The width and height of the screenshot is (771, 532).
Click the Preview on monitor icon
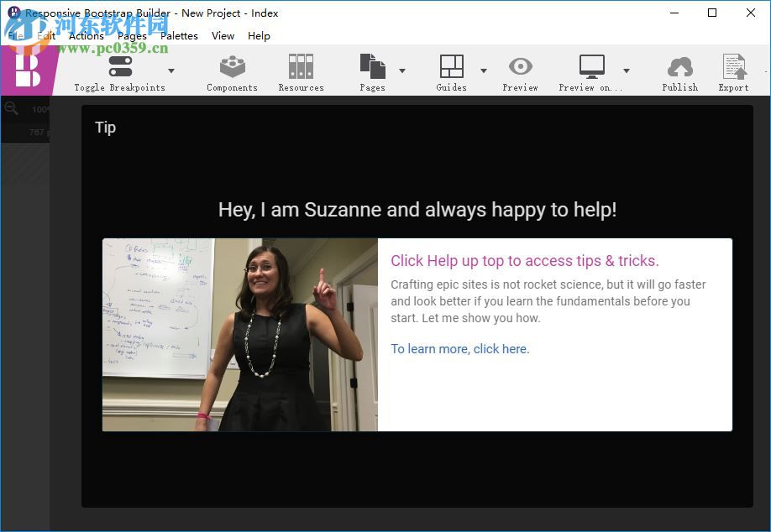click(591, 67)
